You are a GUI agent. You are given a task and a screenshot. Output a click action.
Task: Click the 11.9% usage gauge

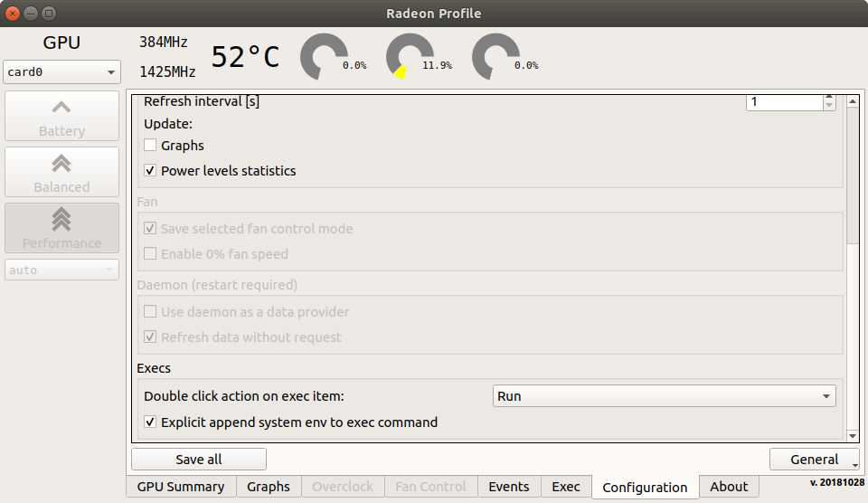pyautogui.click(x=410, y=56)
